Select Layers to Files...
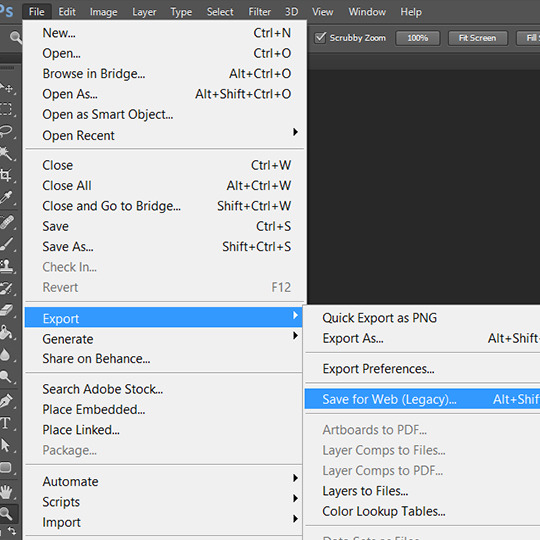 tap(423, 490)
